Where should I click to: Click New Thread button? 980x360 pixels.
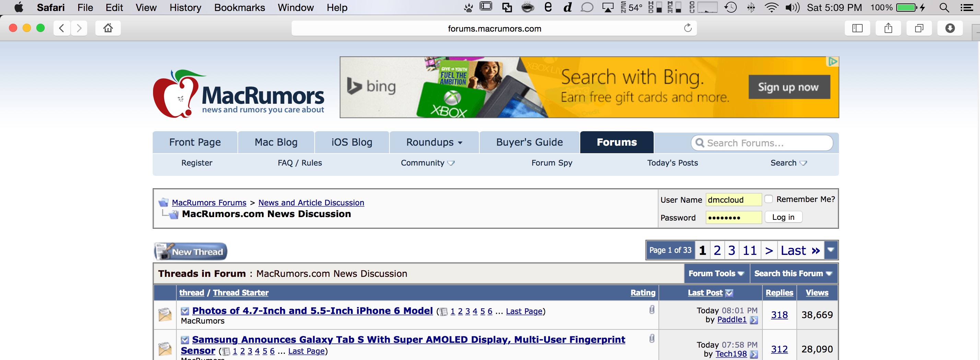(x=190, y=251)
